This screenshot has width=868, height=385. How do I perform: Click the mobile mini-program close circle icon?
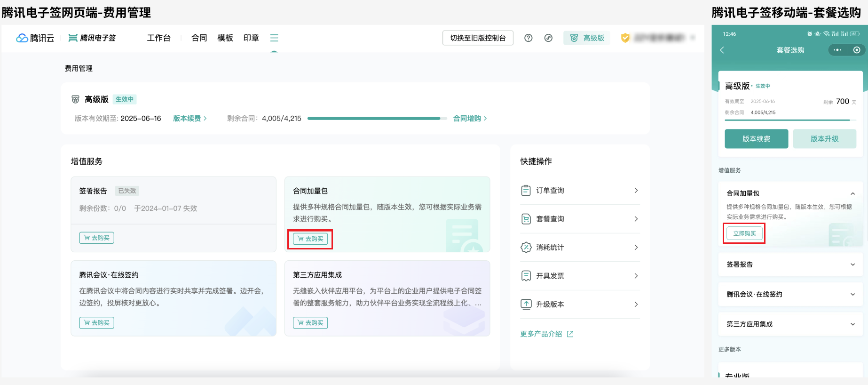point(857,50)
